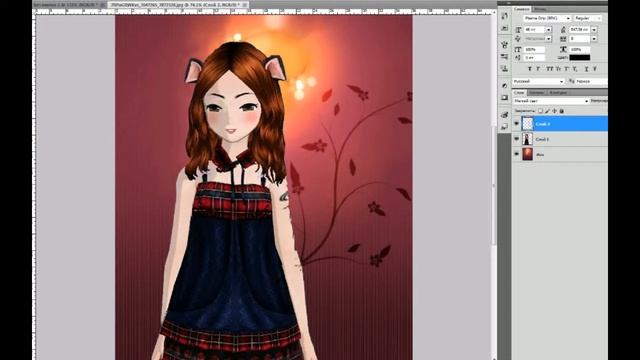This screenshot has height=360, width=640.
Task: Open the last collapsed dock panel icon
Action: tap(505, 127)
